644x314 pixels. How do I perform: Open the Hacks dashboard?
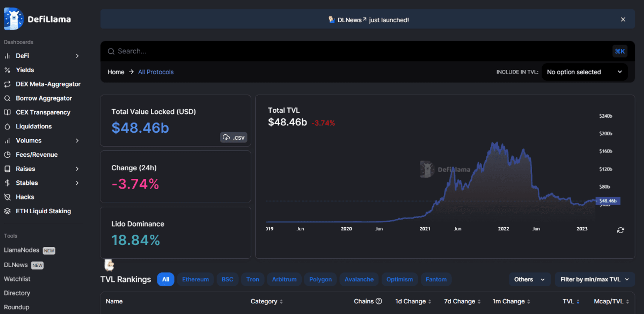[x=25, y=197]
